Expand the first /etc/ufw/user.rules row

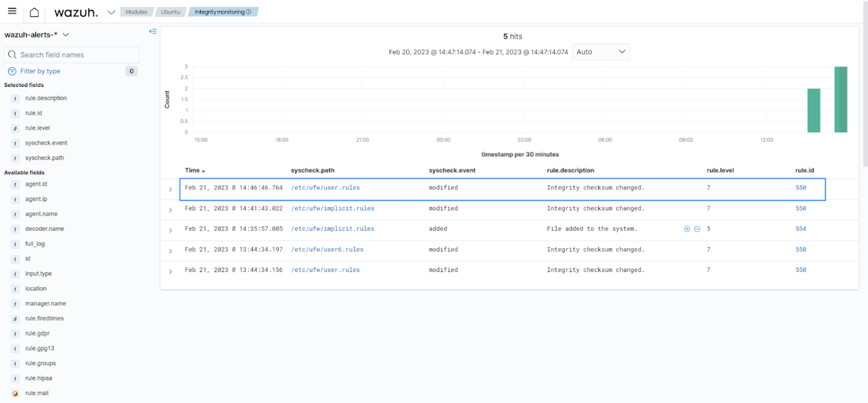coord(170,189)
